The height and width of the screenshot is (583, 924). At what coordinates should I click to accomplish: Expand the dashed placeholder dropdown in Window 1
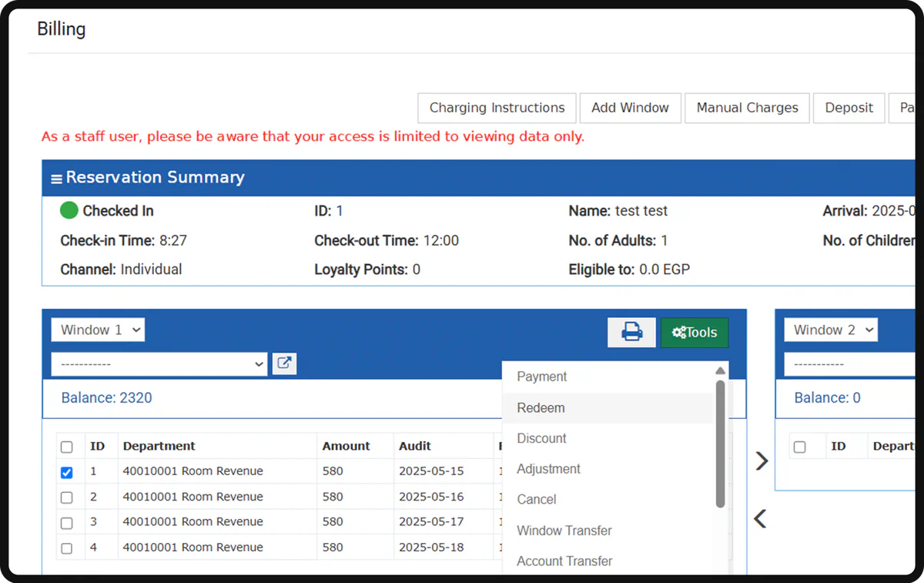pos(159,364)
